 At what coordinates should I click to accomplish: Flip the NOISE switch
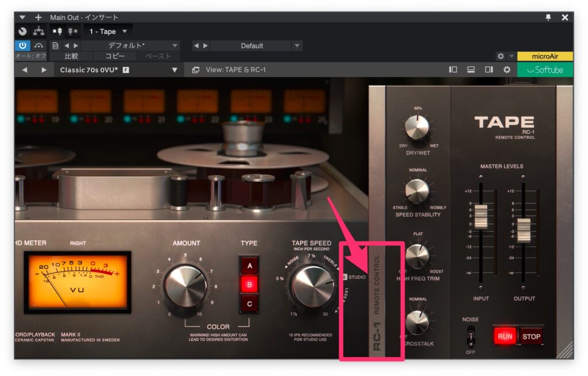[471, 335]
